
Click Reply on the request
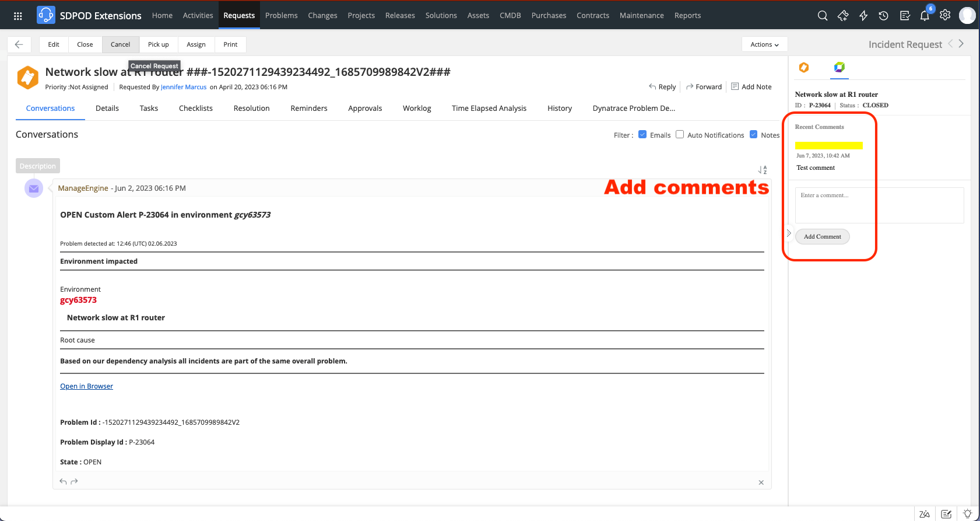[x=662, y=87]
